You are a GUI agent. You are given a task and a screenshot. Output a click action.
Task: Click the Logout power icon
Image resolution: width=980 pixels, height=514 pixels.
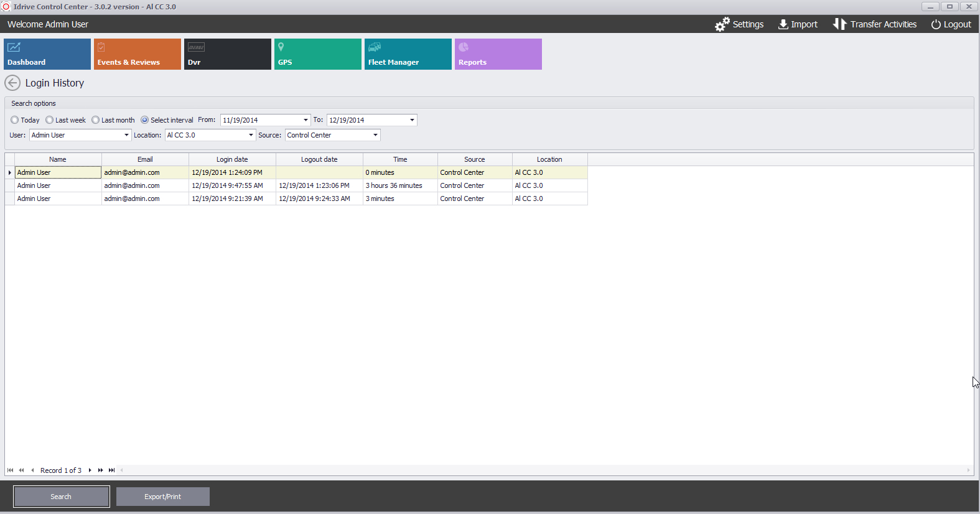click(935, 24)
